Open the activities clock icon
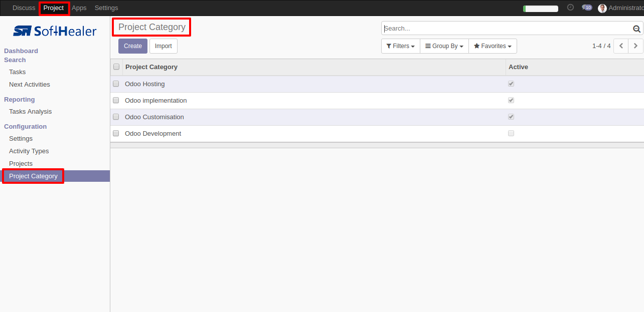This screenshot has height=312, width=644. [570, 8]
